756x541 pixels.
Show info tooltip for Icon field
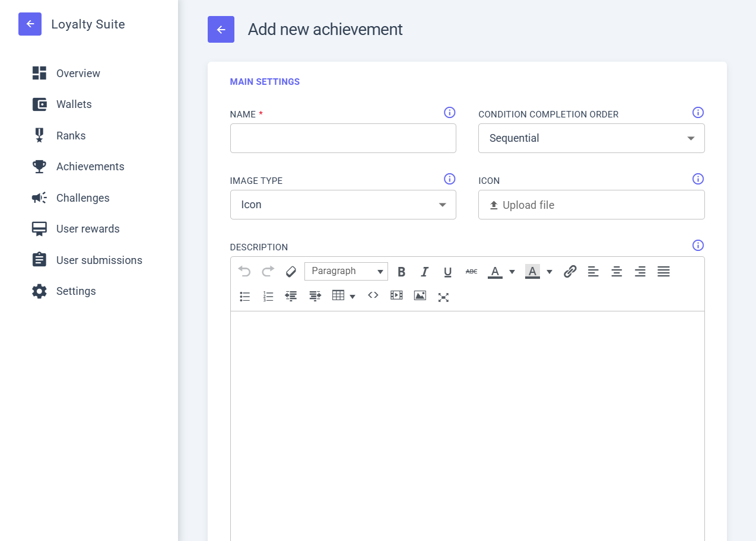point(698,179)
